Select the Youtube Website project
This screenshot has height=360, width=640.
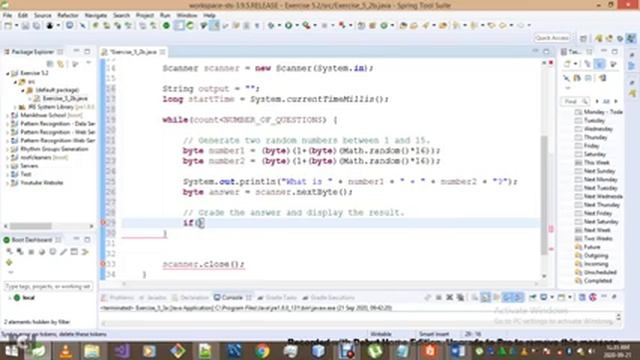41,182
